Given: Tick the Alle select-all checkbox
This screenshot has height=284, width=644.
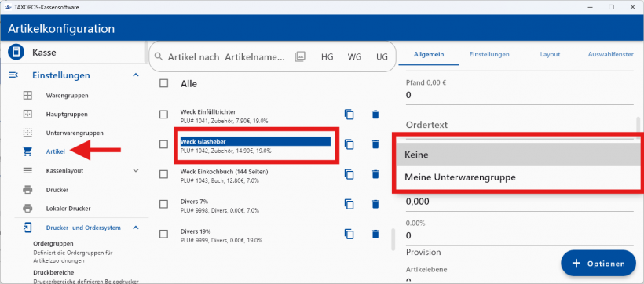Looking at the screenshot, I should pyautogui.click(x=164, y=83).
